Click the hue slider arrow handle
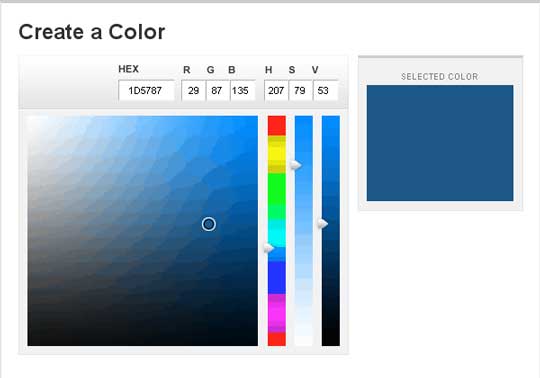 269,248
